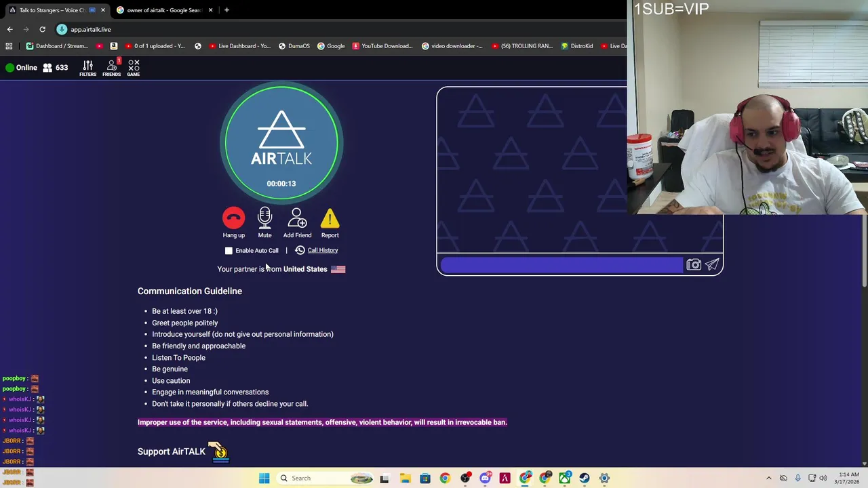
Task: Click the Windows taskbar Search box
Action: tap(325, 478)
